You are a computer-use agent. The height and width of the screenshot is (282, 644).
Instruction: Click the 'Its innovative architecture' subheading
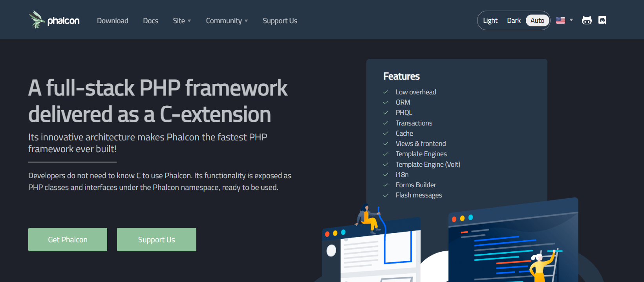pyautogui.click(x=148, y=143)
